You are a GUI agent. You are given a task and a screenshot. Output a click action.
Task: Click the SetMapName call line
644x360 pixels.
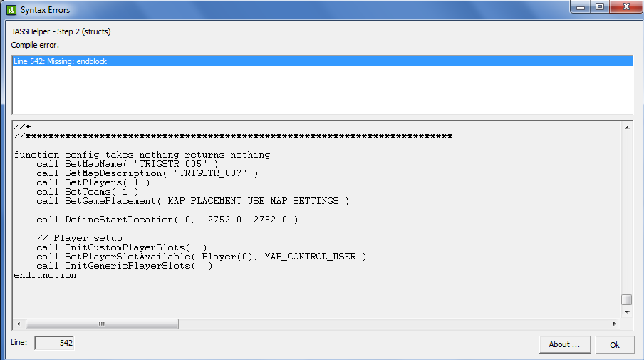[128, 164]
